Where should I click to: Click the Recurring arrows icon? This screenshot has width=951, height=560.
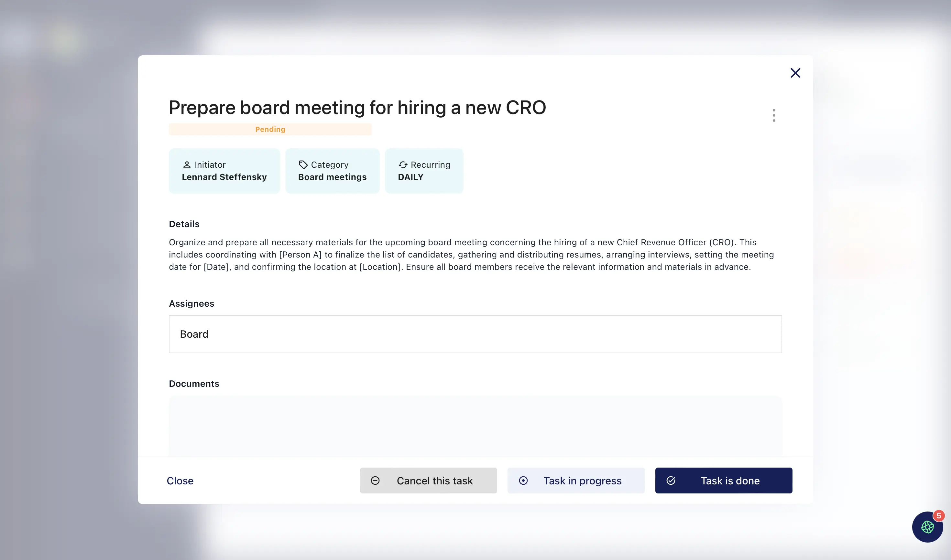point(403,165)
